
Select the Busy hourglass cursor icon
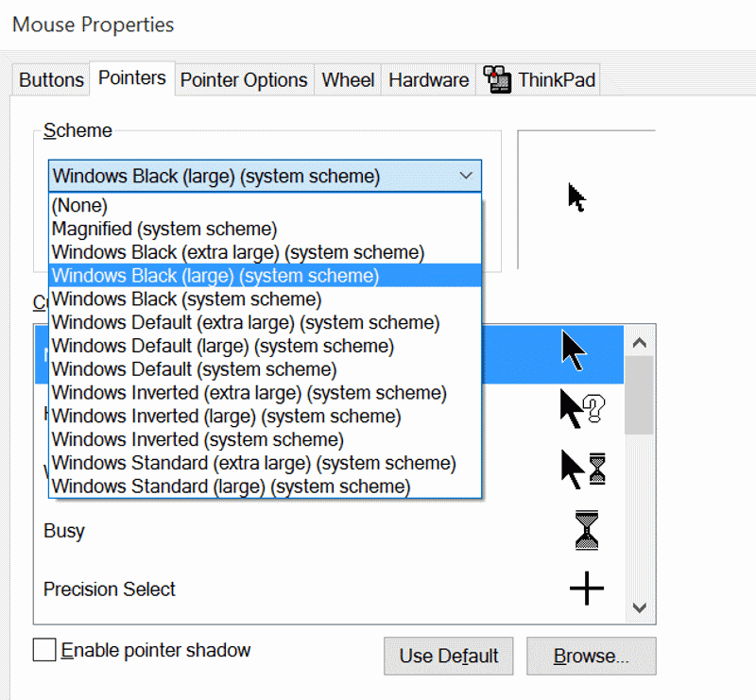coord(587,530)
